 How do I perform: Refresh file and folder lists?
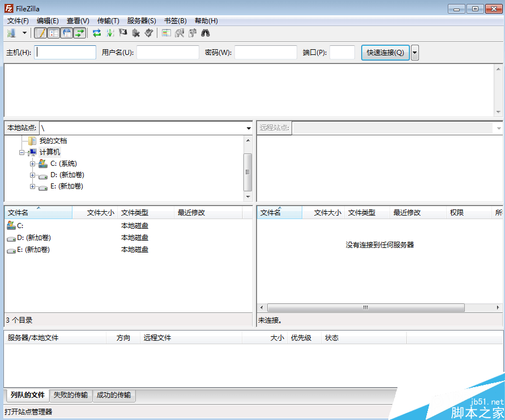97,33
